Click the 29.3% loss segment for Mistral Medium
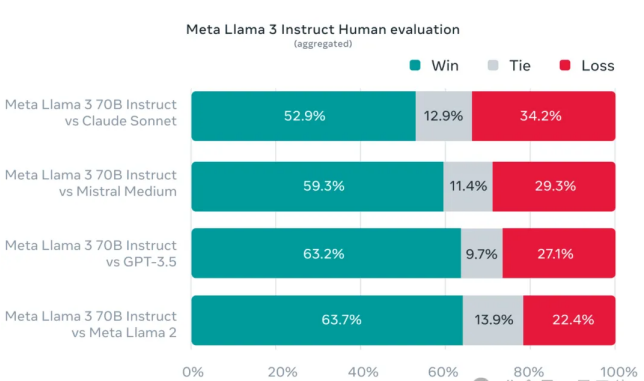Image resolution: width=644 pixels, height=381 pixels. coord(554,186)
